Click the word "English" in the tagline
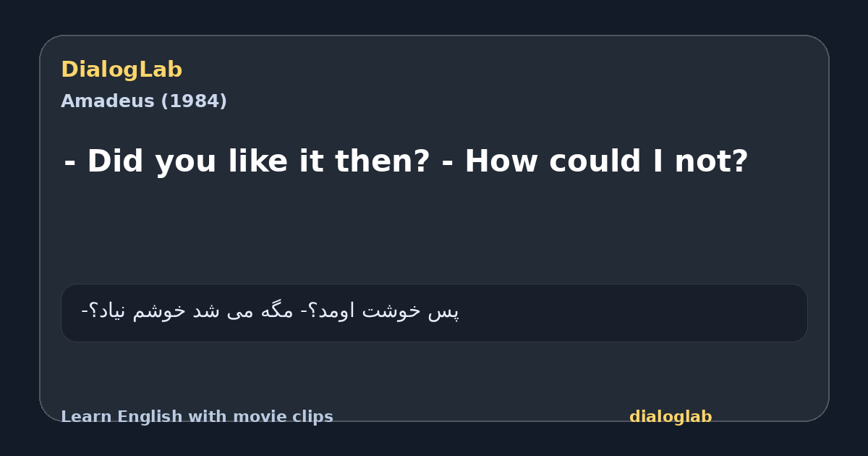 pos(150,417)
